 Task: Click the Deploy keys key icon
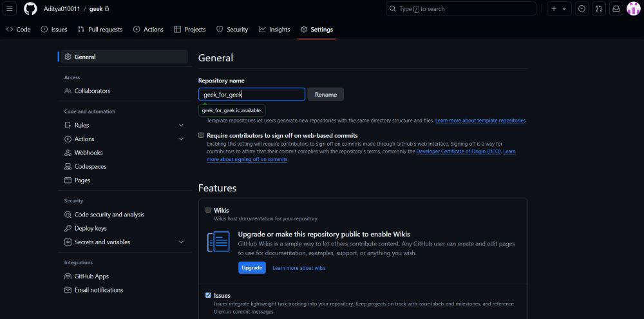[68, 228]
